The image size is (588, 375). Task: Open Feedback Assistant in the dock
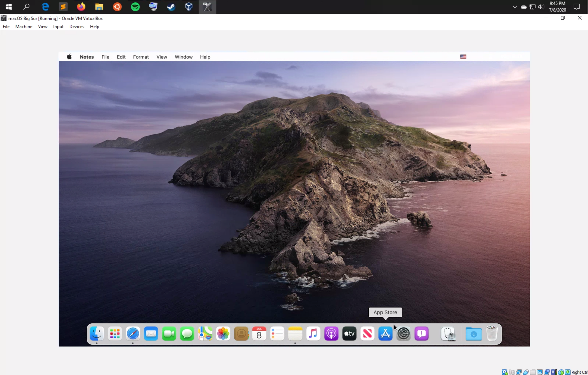tap(422, 333)
